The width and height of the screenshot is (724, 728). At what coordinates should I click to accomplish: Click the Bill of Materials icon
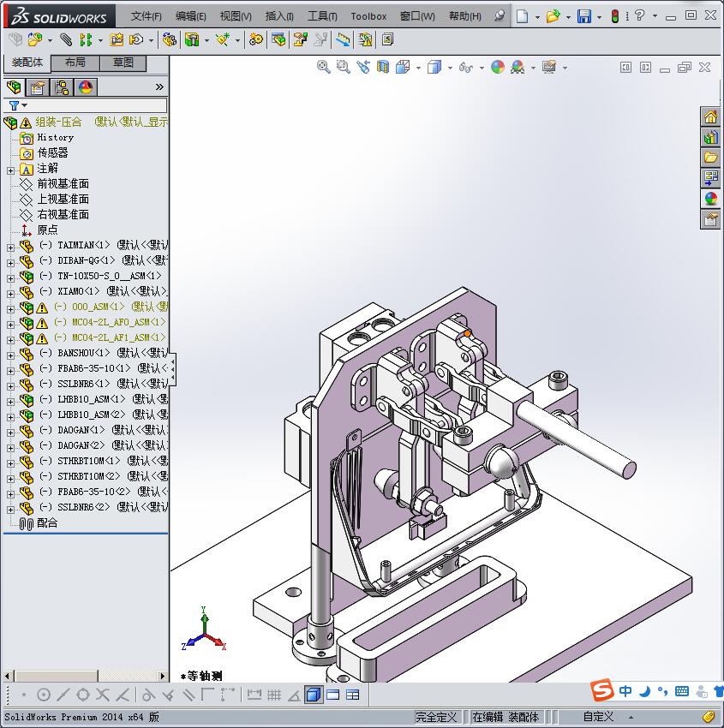point(278,40)
